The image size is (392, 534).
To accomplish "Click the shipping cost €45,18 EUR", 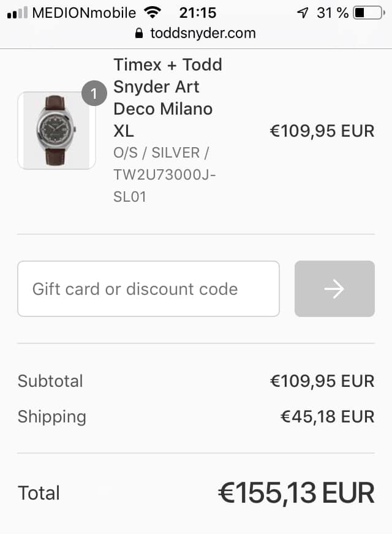I will [x=327, y=417].
